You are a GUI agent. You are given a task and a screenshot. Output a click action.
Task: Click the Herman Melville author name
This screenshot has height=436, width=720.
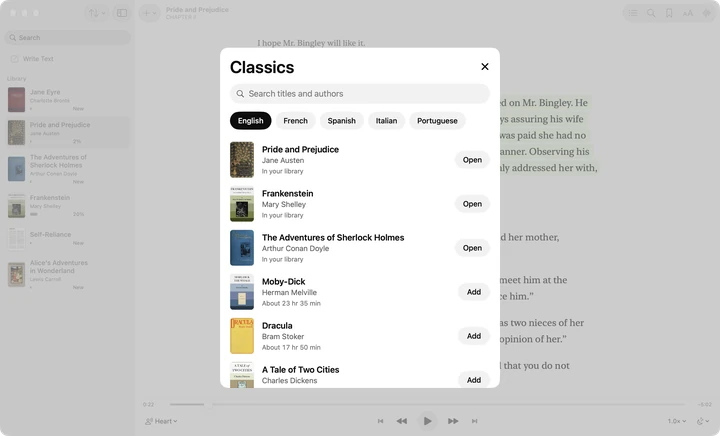point(289,292)
